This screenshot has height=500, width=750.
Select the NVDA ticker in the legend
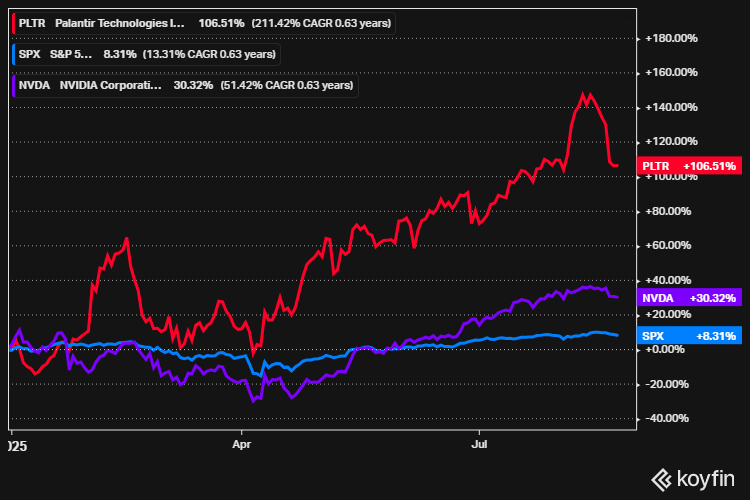click(x=35, y=86)
